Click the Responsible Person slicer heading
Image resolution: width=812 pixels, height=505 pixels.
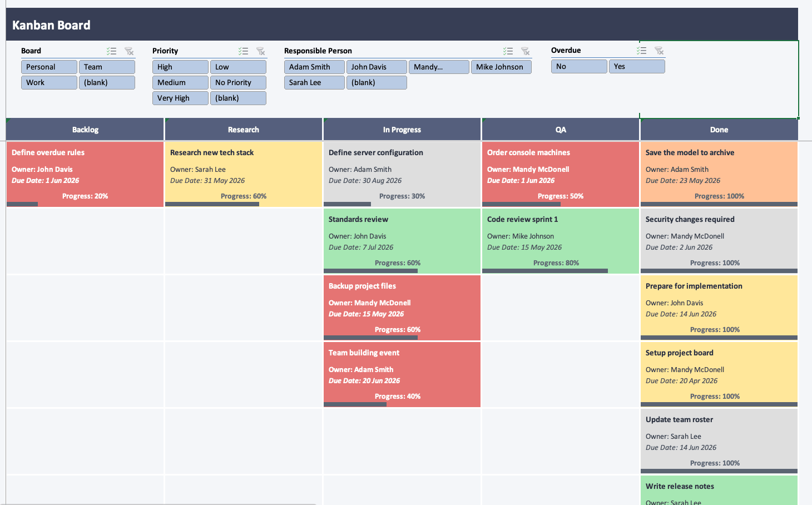pos(318,51)
